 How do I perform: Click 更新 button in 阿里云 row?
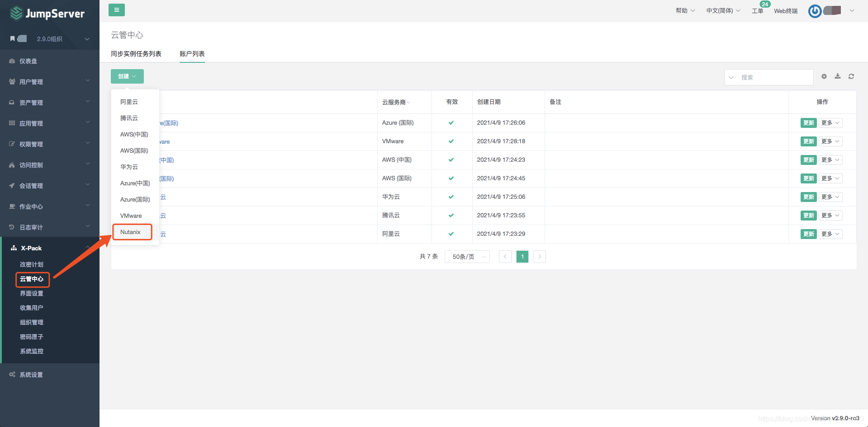pyautogui.click(x=808, y=234)
